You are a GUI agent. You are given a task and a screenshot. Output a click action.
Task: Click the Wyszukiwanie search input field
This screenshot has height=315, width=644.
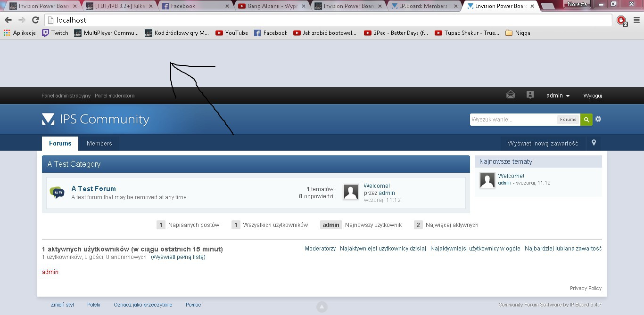(x=513, y=120)
